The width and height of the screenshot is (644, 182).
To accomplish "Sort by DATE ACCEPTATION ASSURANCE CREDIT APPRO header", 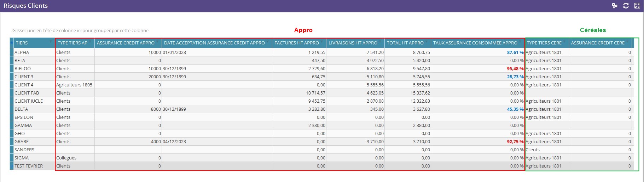I will point(214,43).
